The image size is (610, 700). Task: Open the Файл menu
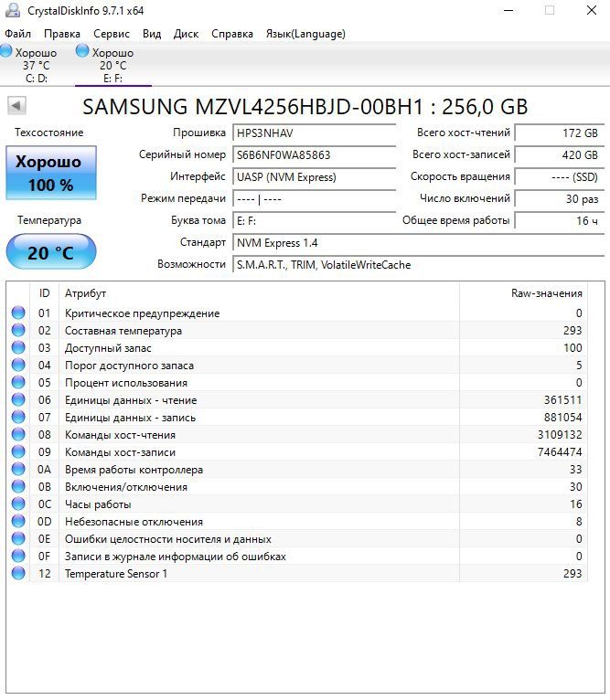[x=17, y=34]
